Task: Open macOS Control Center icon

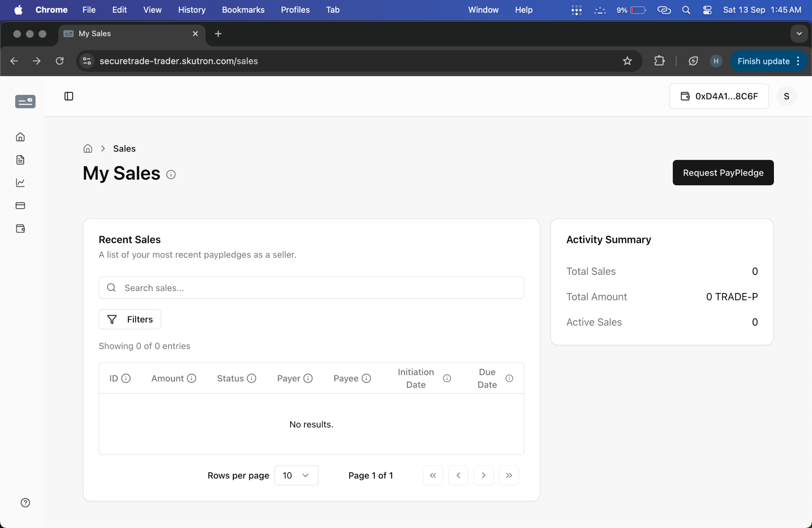Action: 707,10
